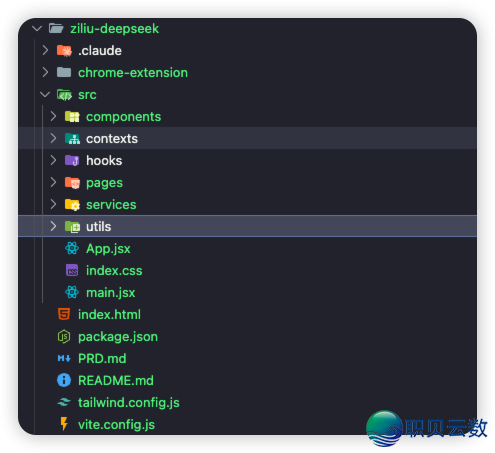Click the Node.js icon beside package.json
The height and width of the screenshot is (453, 495).
(x=64, y=336)
